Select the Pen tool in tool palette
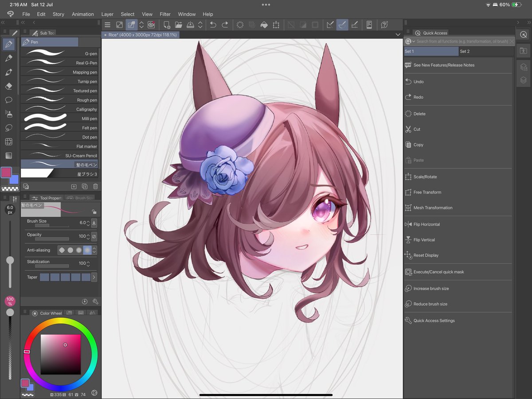Screen dimensions: 532x399 (9, 44)
